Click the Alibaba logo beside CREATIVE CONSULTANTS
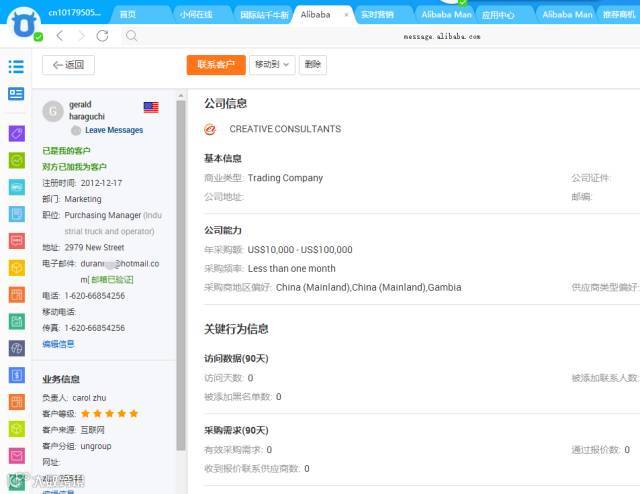The image size is (640, 494). 210,129
